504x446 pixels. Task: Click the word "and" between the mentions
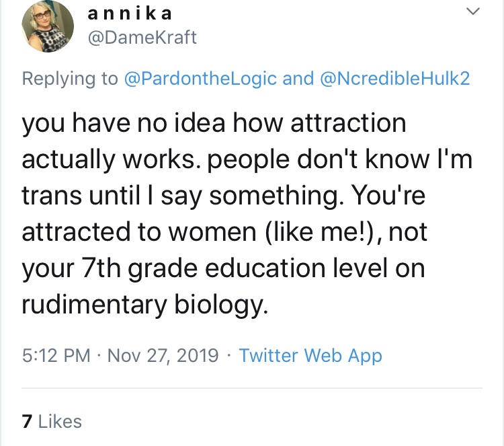coord(298,78)
